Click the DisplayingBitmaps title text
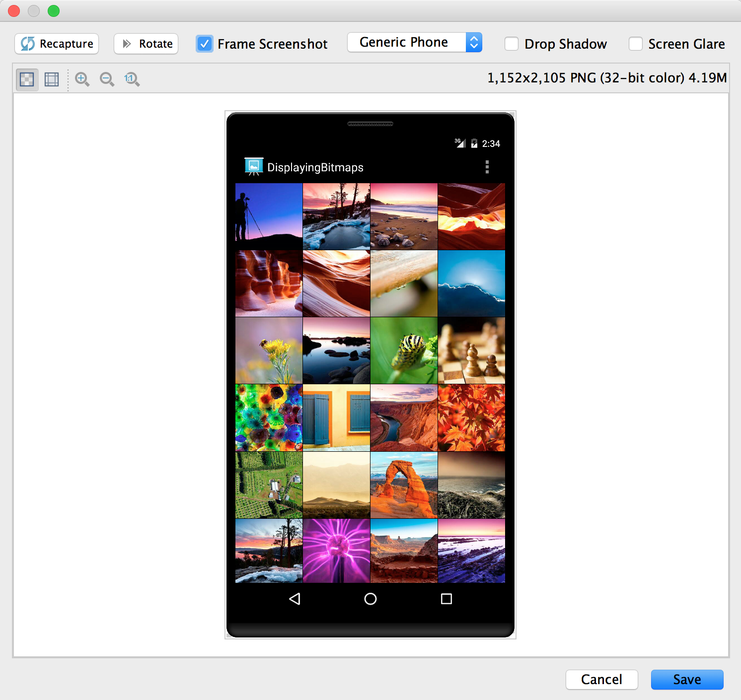The height and width of the screenshot is (700, 741). click(x=315, y=167)
